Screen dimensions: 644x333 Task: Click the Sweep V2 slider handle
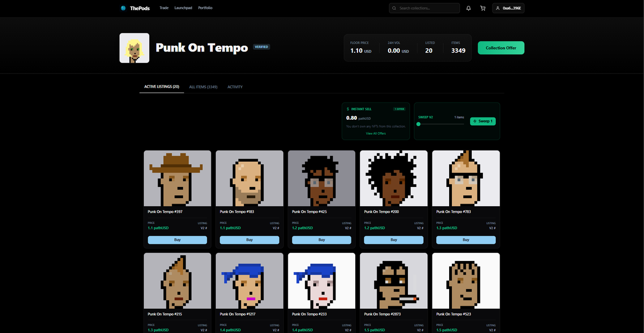pyautogui.click(x=419, y=124)
